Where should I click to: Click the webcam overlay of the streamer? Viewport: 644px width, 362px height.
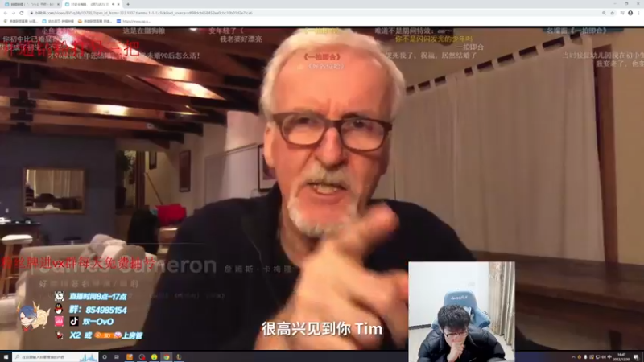[x=461, y=312]
